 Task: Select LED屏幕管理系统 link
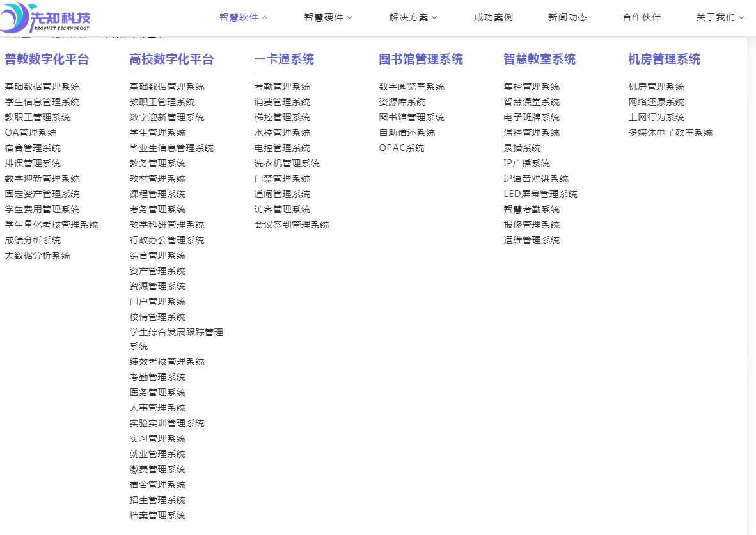[x=540, y=194]
